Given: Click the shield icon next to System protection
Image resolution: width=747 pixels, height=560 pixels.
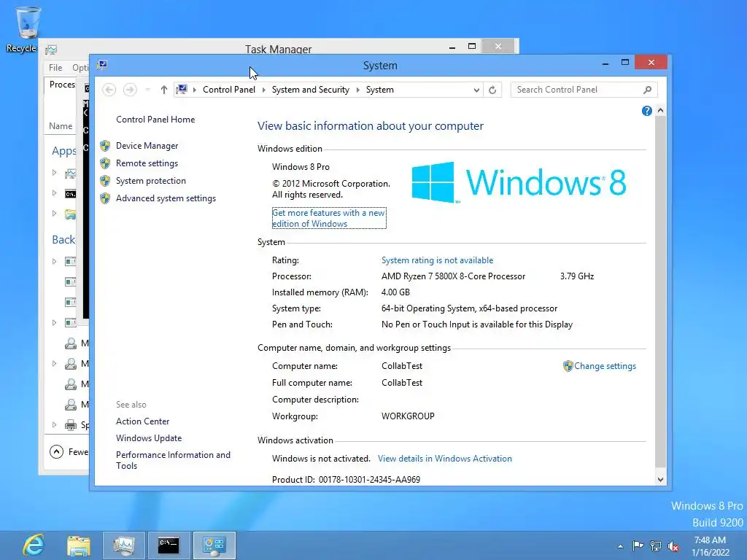Looking at the screenshot, I should (x=105, y=181).
